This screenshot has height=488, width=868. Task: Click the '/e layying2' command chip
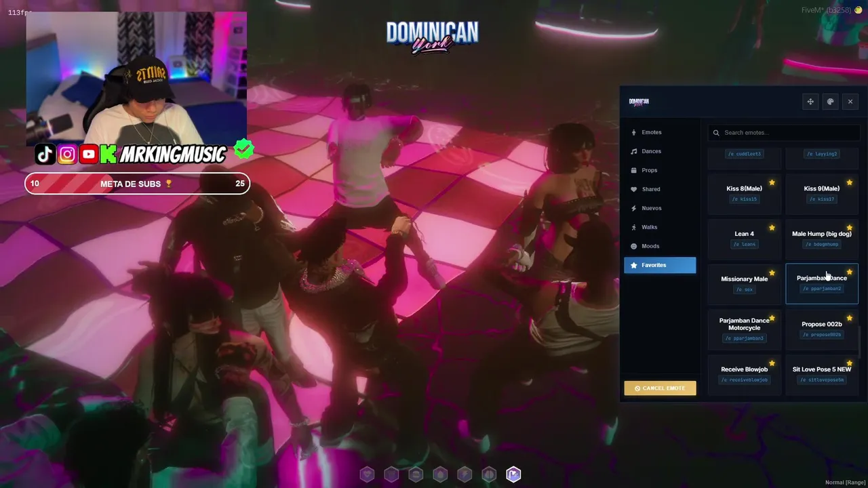coord(822,154)
